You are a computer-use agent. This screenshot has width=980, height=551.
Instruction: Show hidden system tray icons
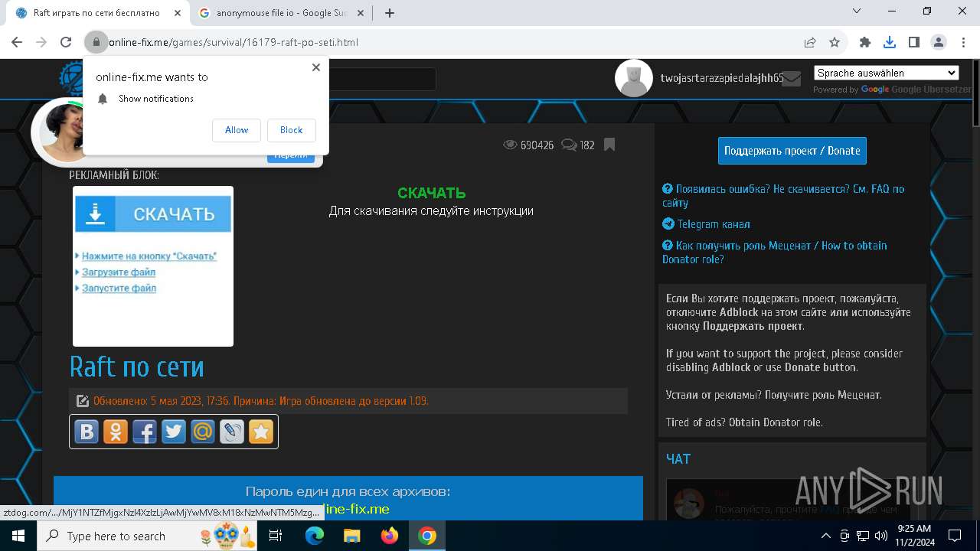826,536
